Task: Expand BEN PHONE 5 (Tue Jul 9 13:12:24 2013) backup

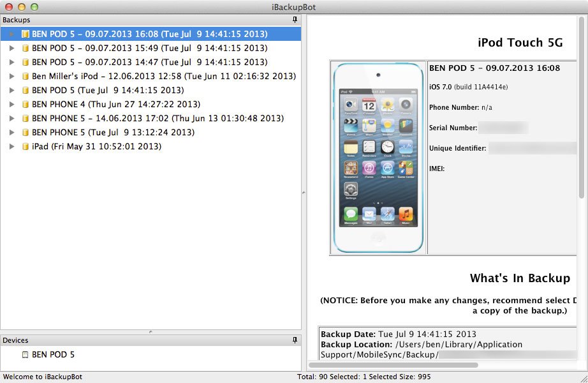Action: tap(12, 132)
